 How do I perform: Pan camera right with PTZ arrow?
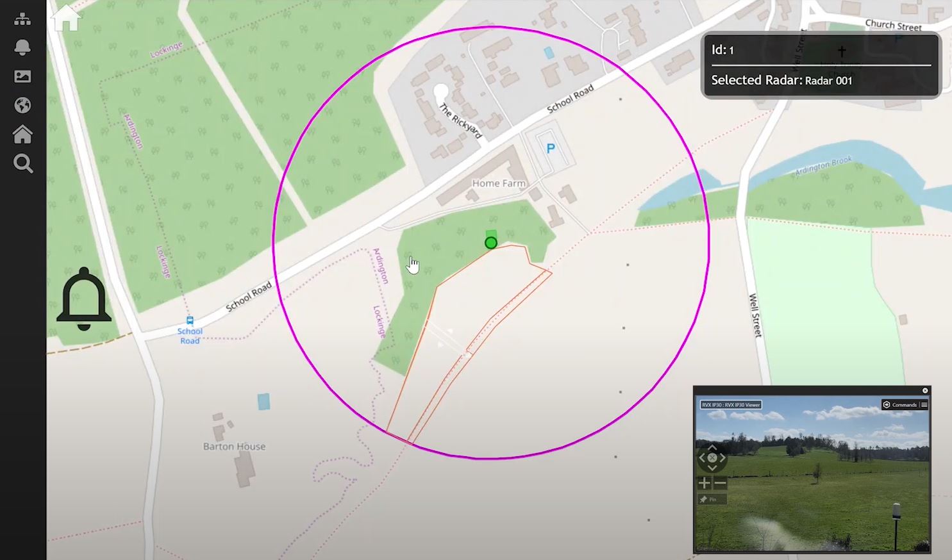coord(722,457)
